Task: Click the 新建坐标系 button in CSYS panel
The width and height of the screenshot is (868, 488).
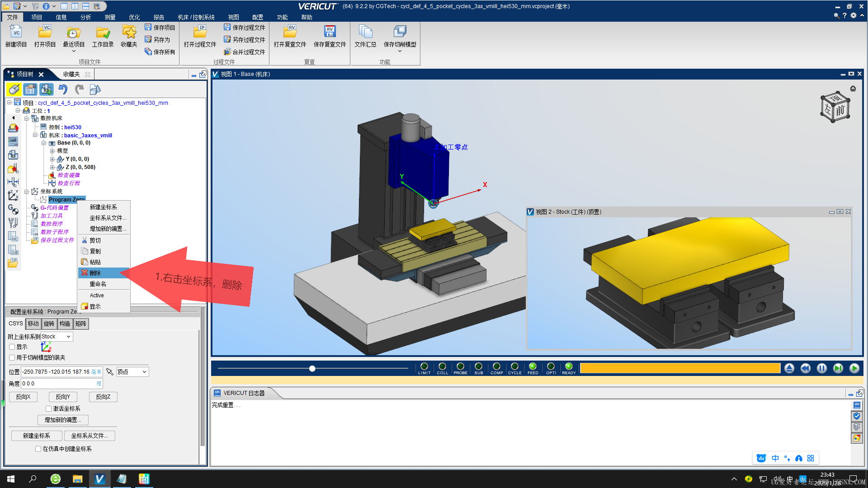Action: 37,436
